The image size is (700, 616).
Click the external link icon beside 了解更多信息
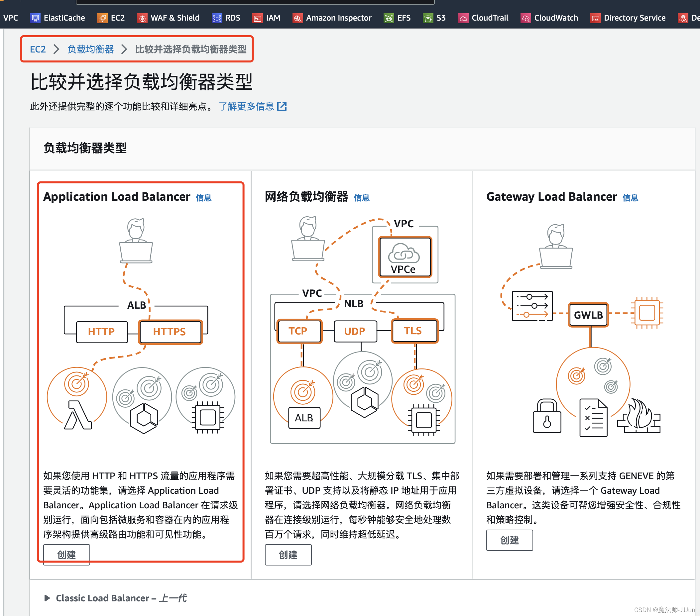[x=282, y=107]
